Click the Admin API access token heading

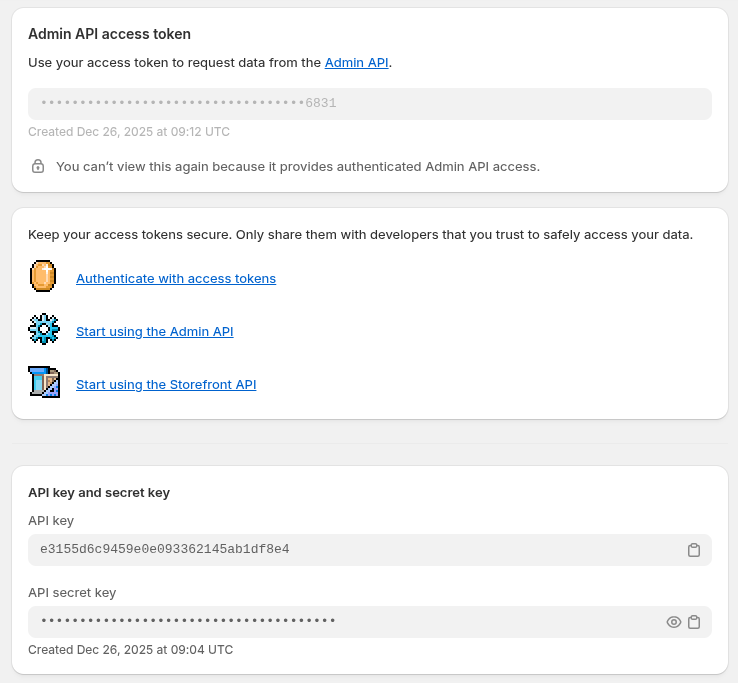pos(109,34)
